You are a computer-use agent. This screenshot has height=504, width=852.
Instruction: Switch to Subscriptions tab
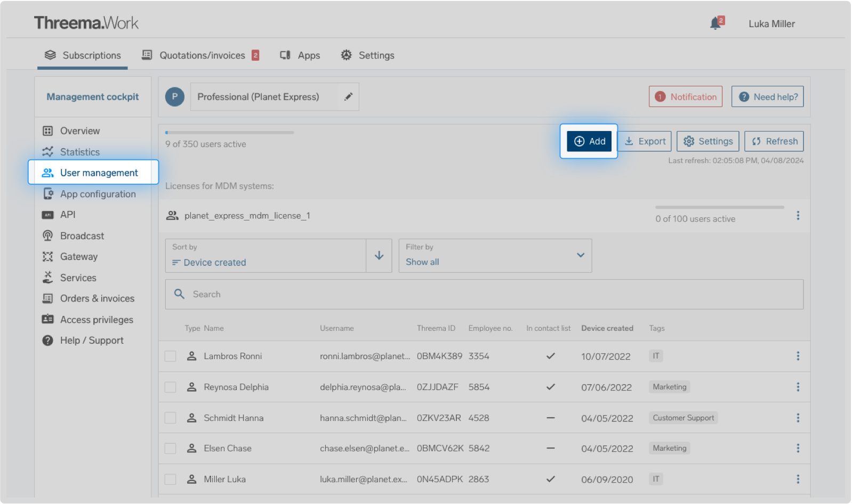(x=83, y=55)
